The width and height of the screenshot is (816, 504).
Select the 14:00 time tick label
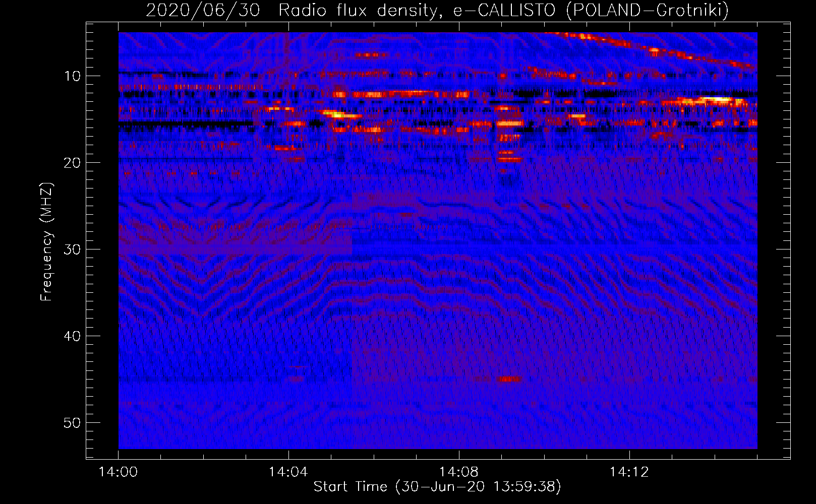coord(118,472)
